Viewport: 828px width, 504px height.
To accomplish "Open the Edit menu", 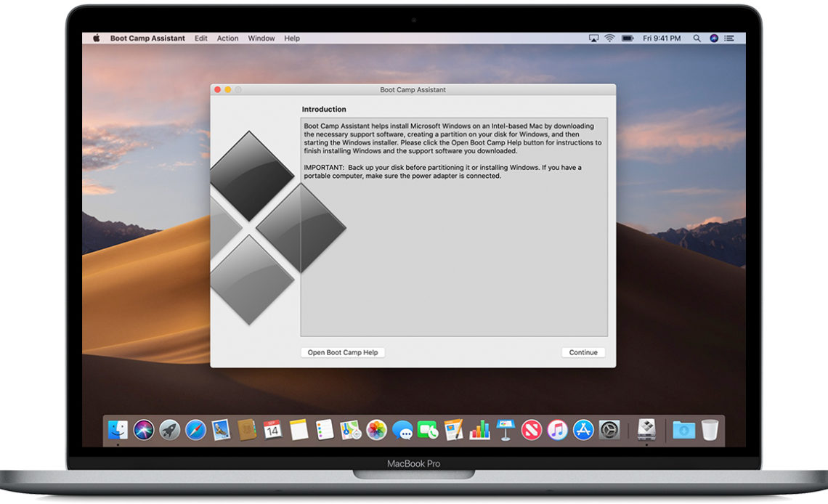I will point(200,38).
